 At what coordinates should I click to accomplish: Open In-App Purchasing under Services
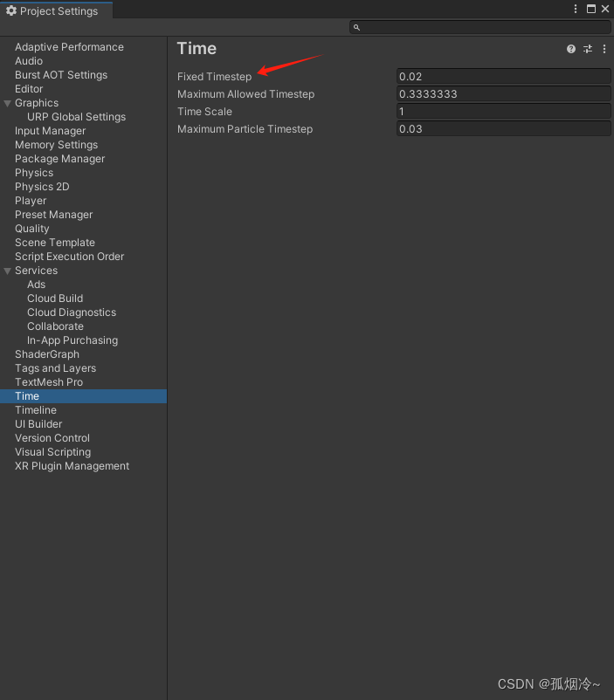pyautogui.click(x=72, y=340)
